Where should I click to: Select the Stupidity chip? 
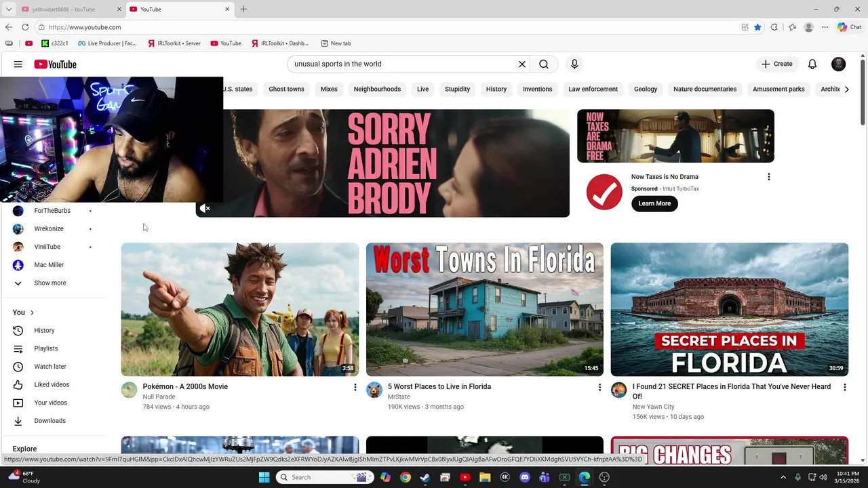click(457, 89)
